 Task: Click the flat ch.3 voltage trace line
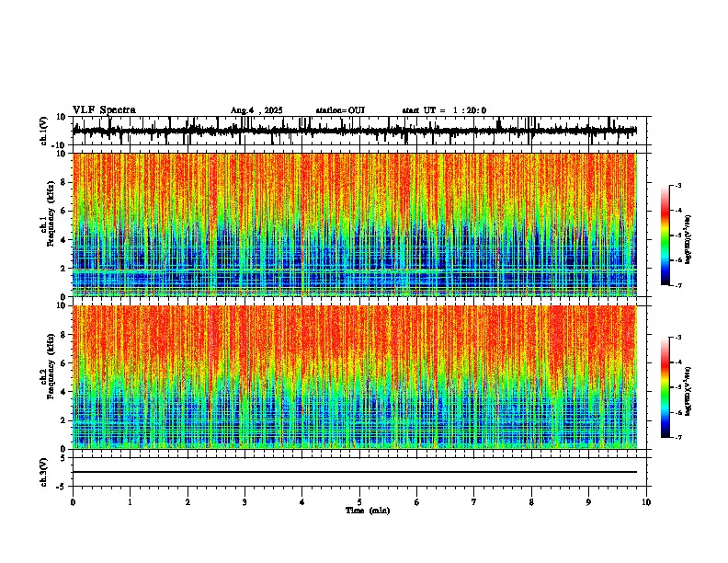(354, 472)
